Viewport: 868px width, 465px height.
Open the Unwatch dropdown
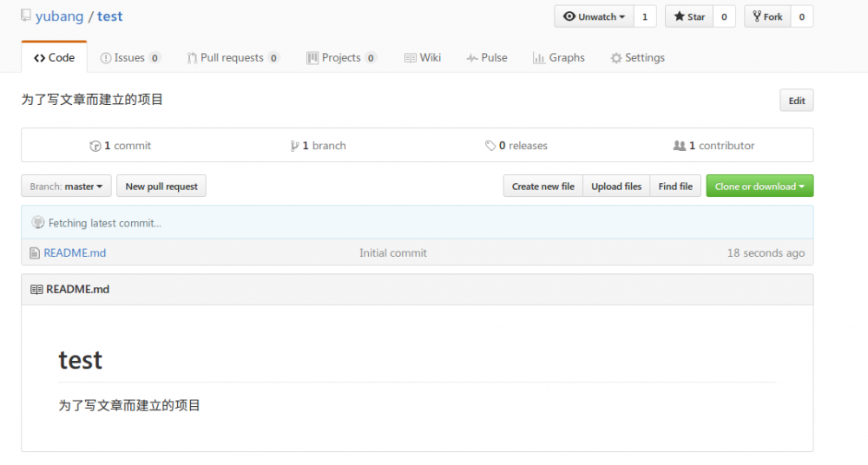[594, 16]
